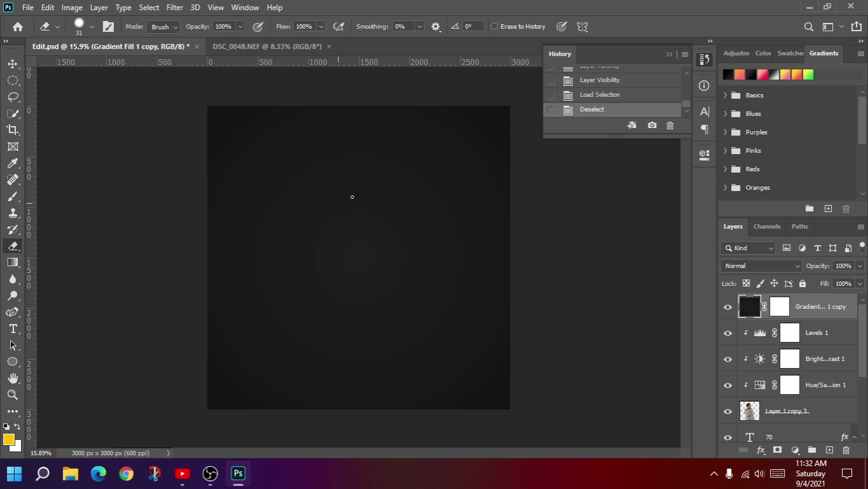Hide Layer 1 copy 3 visibility
Screen dimensions: 868x489
728,411
